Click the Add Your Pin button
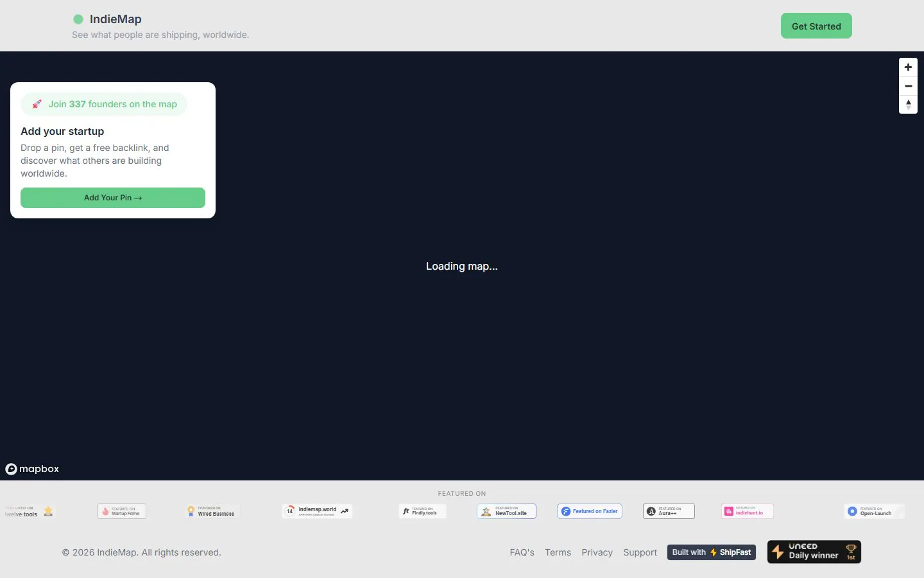924x578 pixels. pos(113,198)
